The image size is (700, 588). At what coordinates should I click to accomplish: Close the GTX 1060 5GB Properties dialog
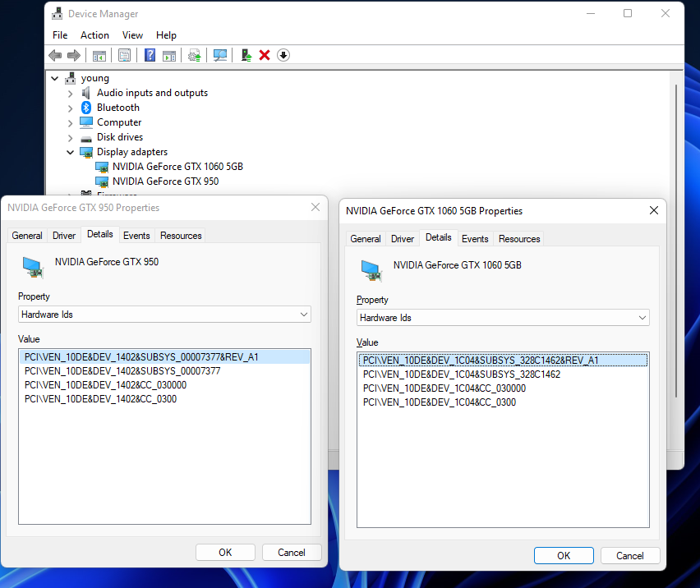654,210
